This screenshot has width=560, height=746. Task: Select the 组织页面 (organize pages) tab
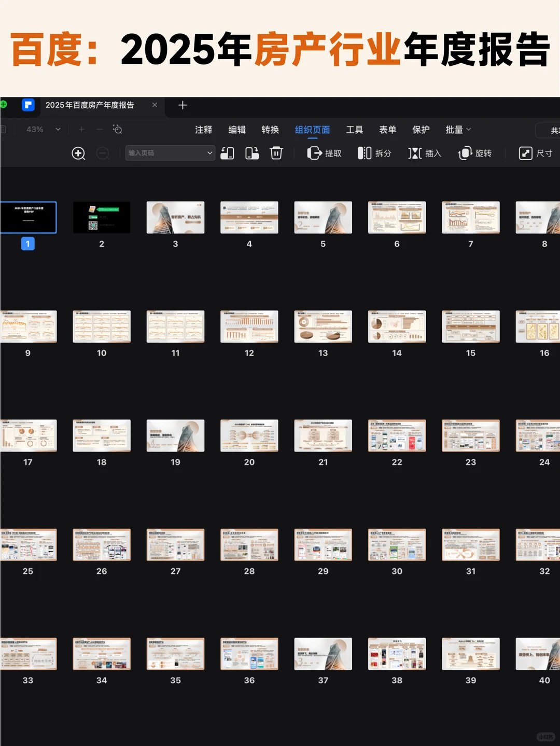click(312, 130)
